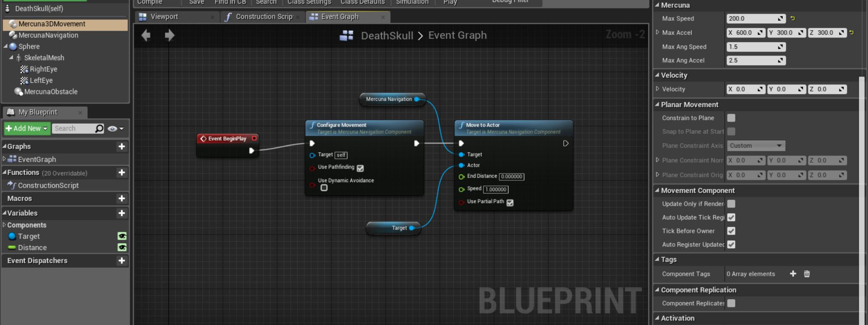Click the forward navigation arrow in graph
Image resolution: width=868 pixels, height=325 pixels.
[x=170, y=35]
